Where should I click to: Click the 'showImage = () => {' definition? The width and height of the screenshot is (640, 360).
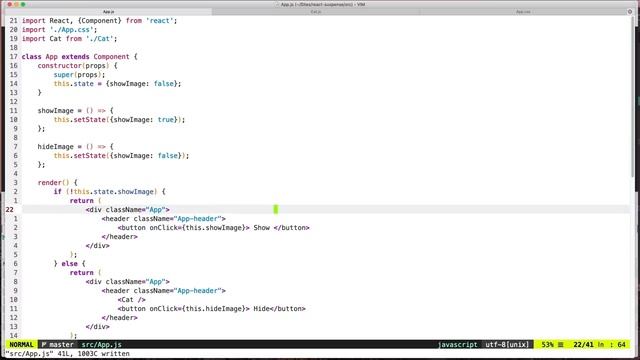pyautogui.click(x=76, y=110)
